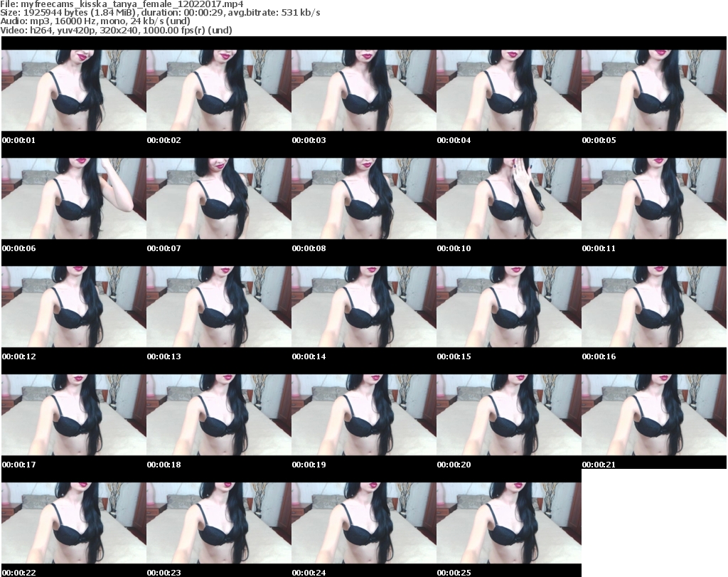This screenshot has height=577, width=728.
Task: Click the Video h264 info line
Action: 116,30
